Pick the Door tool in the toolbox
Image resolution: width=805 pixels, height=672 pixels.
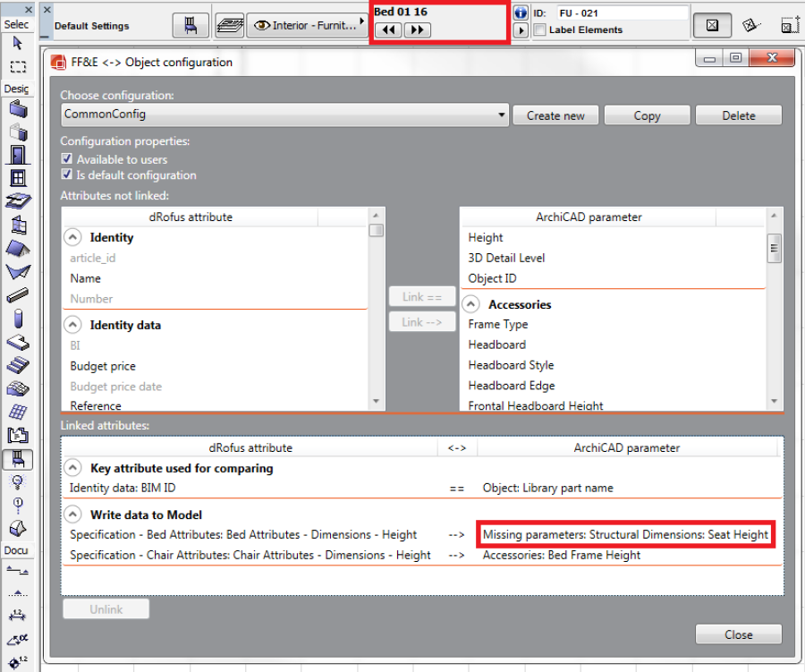pos(17,155)
